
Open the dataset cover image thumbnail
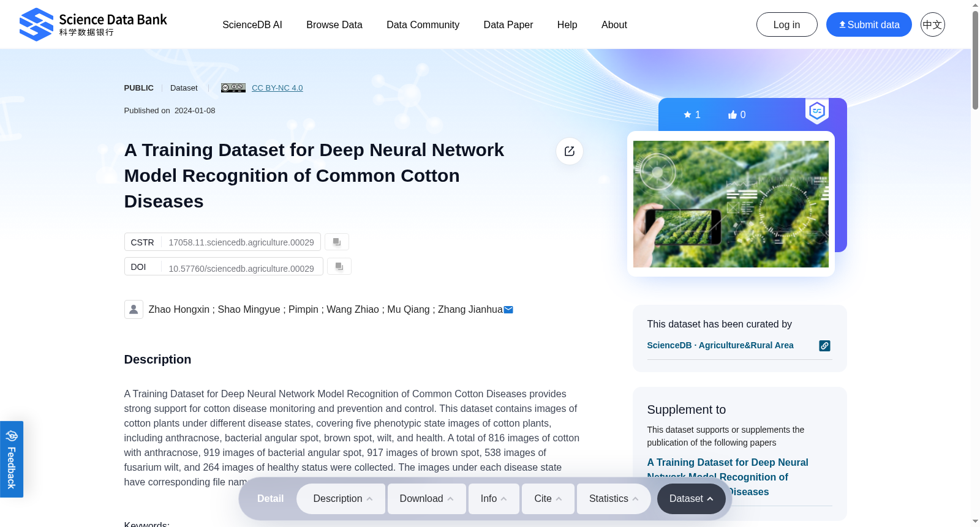731,204
